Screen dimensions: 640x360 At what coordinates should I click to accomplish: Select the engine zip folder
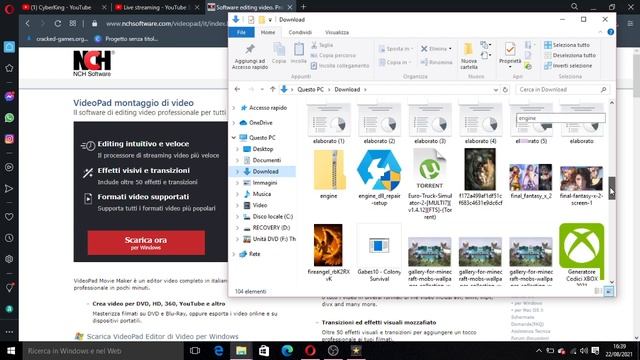(329, 174)
